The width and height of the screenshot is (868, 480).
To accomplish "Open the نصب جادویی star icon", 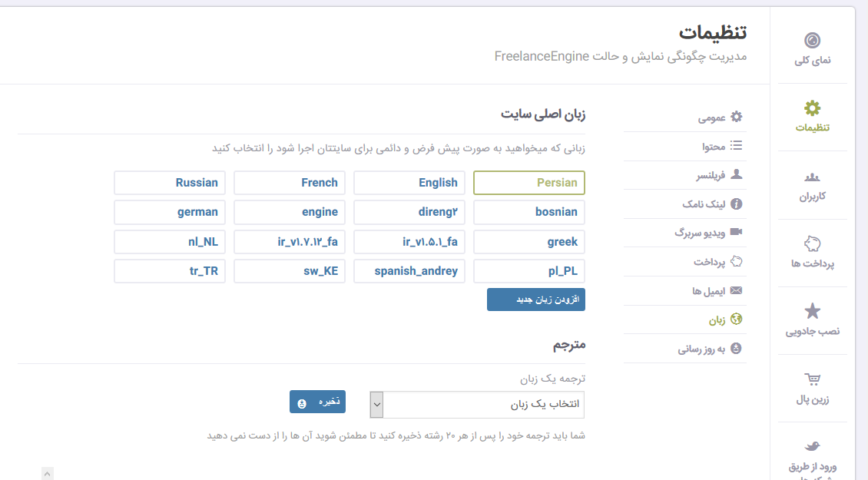I will (x=812, y=311).
